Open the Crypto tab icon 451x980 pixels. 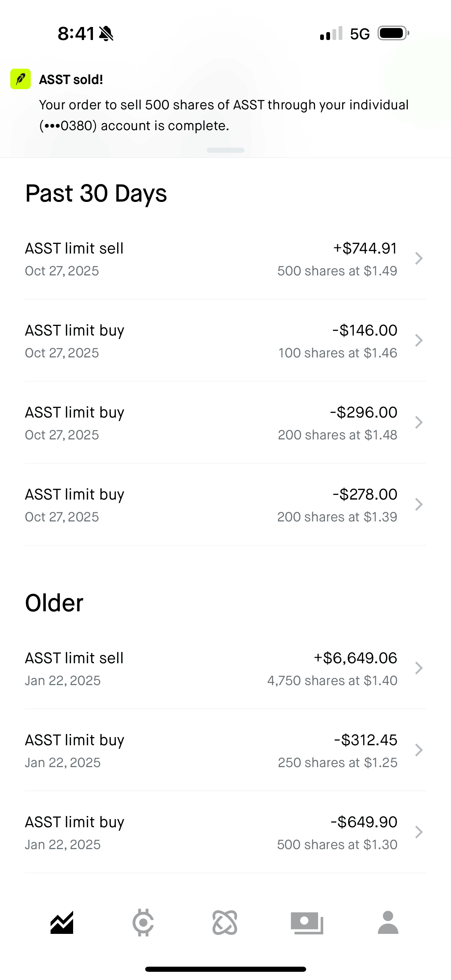coord(143,923)
